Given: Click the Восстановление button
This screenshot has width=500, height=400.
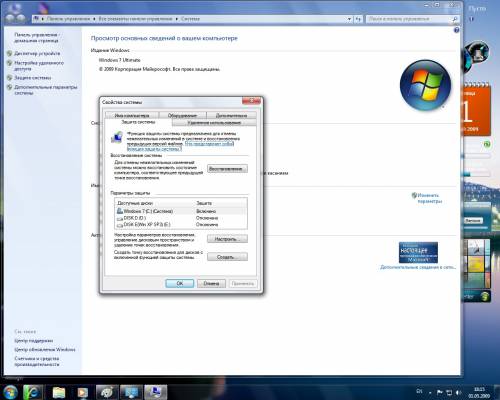Looking at the screenshot, I should point(227,169).
